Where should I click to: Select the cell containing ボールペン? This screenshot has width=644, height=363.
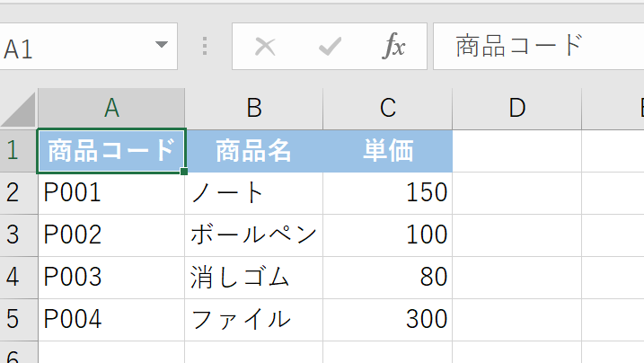[x=254, y=235]
